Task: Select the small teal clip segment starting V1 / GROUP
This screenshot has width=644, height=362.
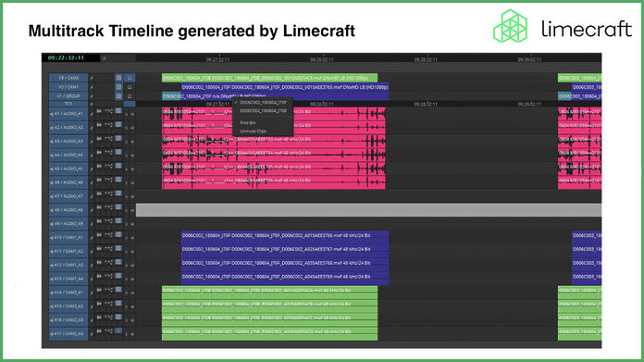Action: point(171,96)
